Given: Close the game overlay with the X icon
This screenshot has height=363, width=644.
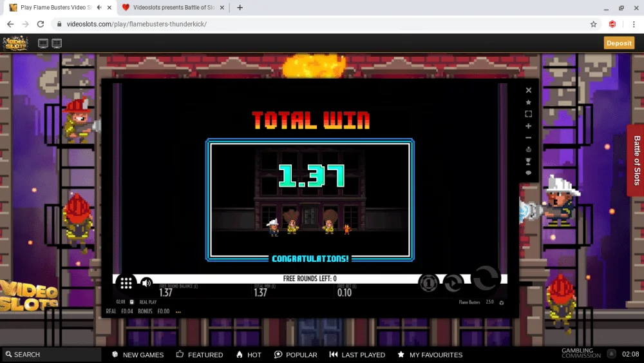Looking at the screenshot, I should [529, 90].
